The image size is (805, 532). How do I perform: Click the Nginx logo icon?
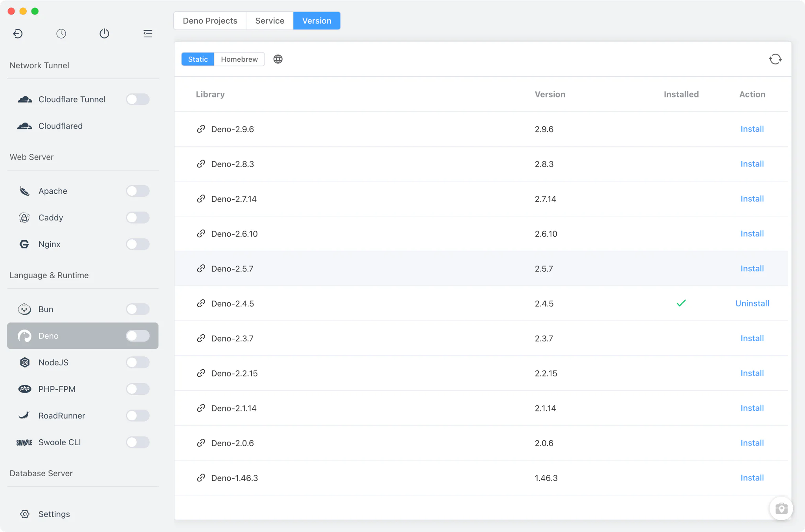(x=24, y=244)
